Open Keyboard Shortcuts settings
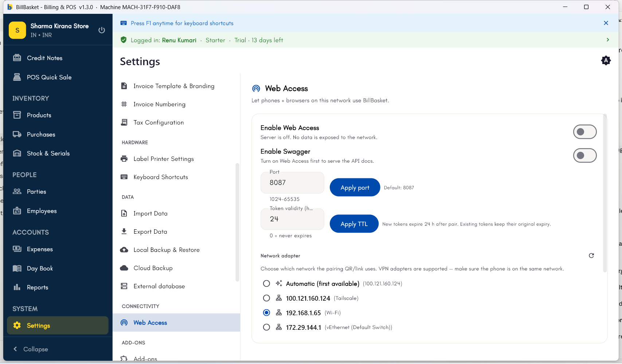622x364 pixels. (176, 177)
